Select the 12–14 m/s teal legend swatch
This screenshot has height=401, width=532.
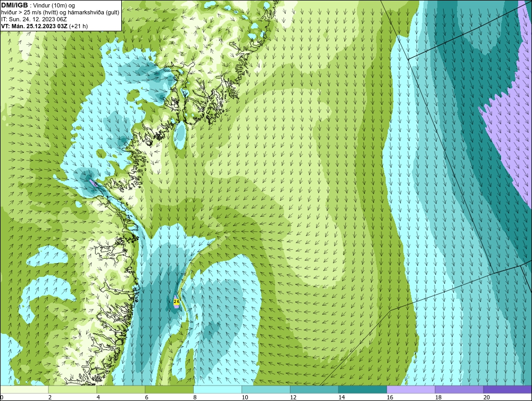314,389
